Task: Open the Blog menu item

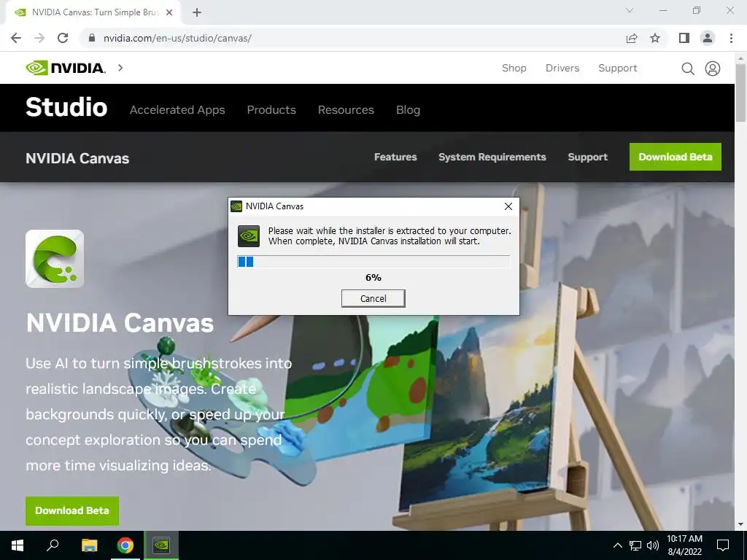Action: [x=408, y=110]
